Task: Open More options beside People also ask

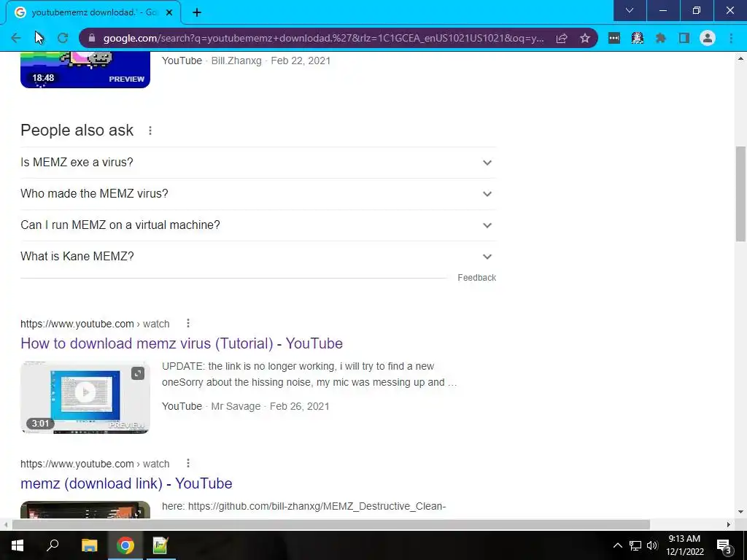Action: point(150,131)
